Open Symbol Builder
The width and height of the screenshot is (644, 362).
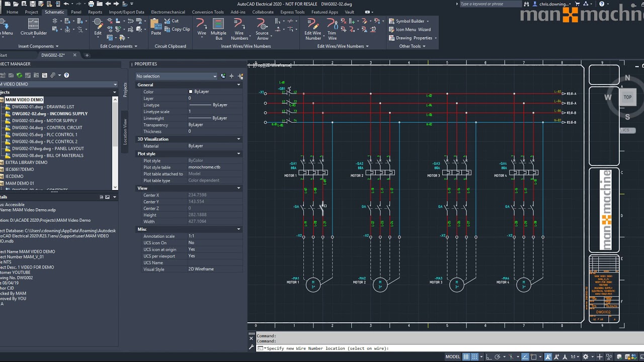[409, 21]
